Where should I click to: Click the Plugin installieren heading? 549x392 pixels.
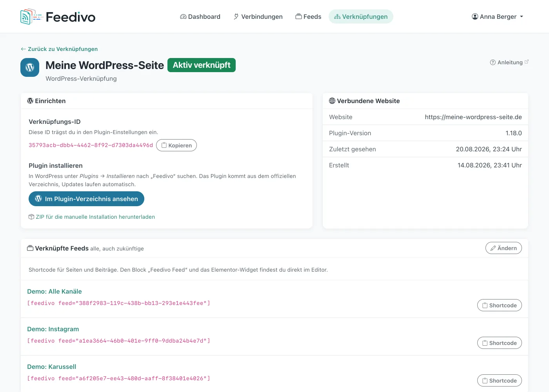click(56, 165)
